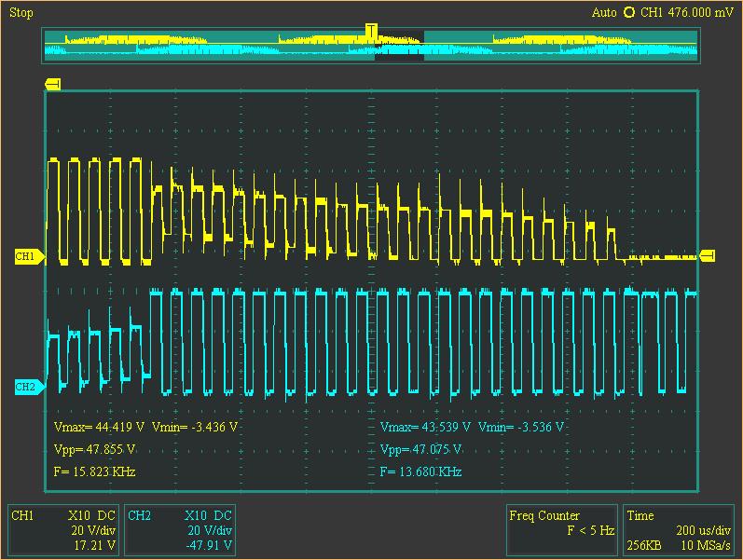Screen dimensions: 743x560
Task: Open the Time base panel
Action: (678, 530)
